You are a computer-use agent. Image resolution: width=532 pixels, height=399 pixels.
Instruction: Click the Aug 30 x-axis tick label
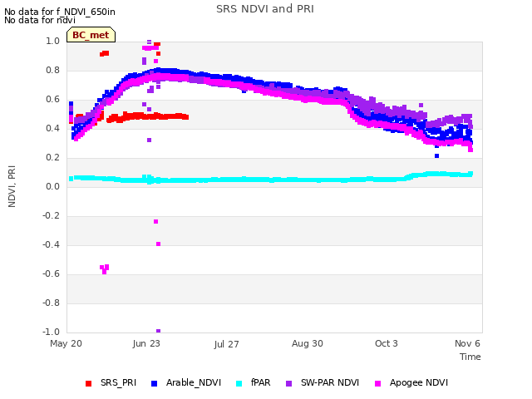point(308,343)
